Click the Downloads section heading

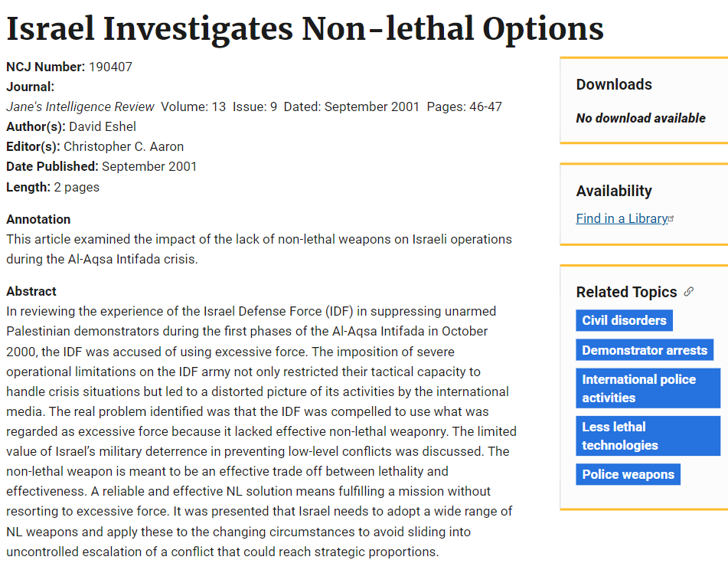(614, 84)
